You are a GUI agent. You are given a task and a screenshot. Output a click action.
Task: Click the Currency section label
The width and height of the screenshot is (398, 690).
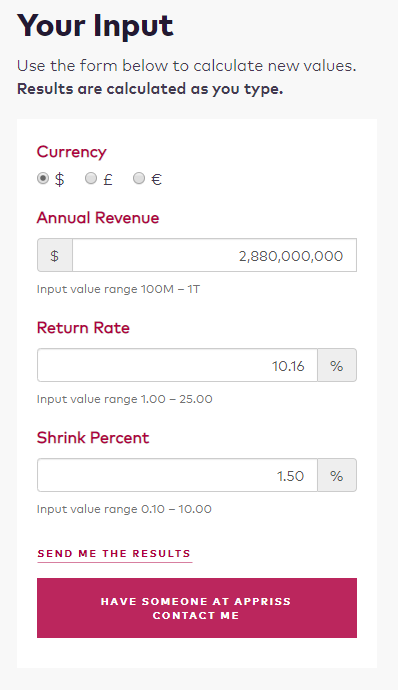click(71, 152)
